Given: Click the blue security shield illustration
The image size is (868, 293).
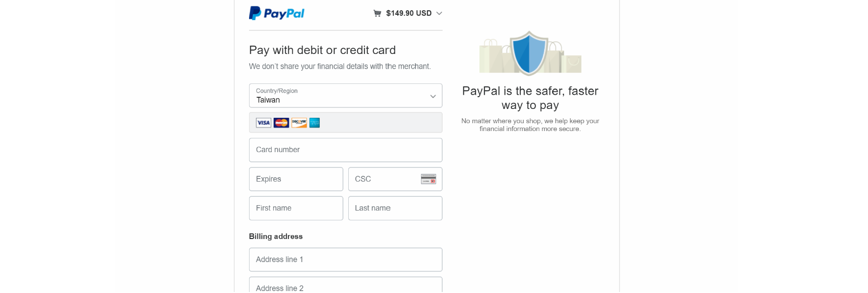Looking at the screenshot, I should pos(530,53).
